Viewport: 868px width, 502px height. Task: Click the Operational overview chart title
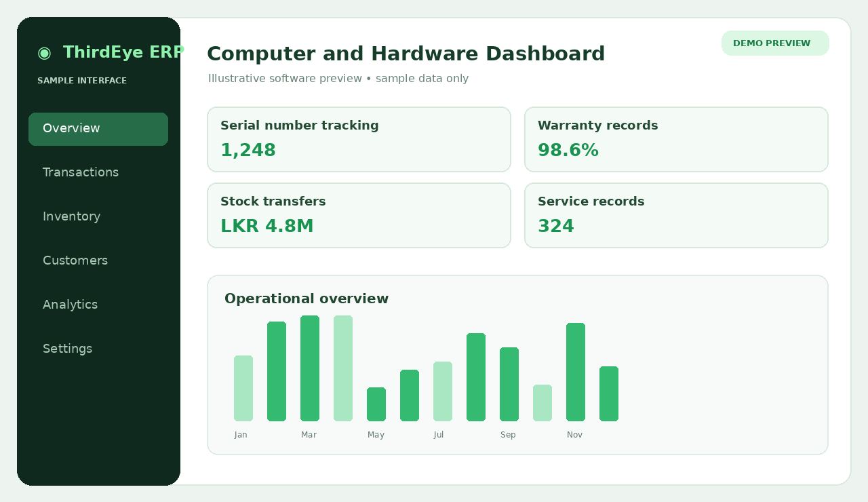307,299
